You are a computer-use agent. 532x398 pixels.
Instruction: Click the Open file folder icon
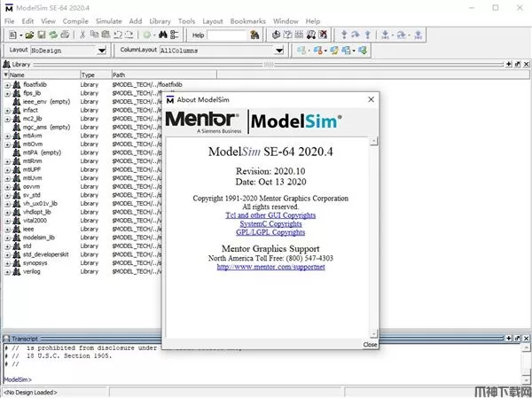[x=30, y=35]
